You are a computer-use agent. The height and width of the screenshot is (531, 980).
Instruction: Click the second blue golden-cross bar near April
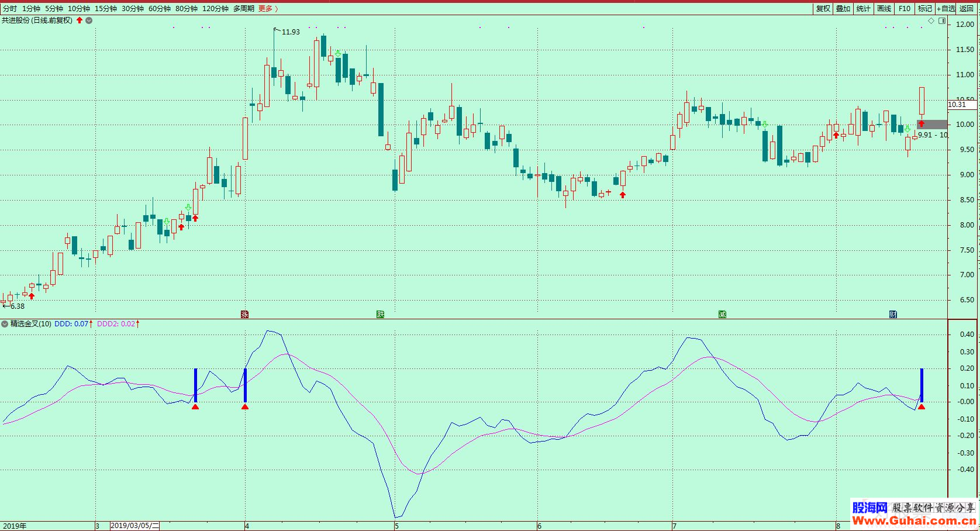pyautogui.click(x=245, y=385)
